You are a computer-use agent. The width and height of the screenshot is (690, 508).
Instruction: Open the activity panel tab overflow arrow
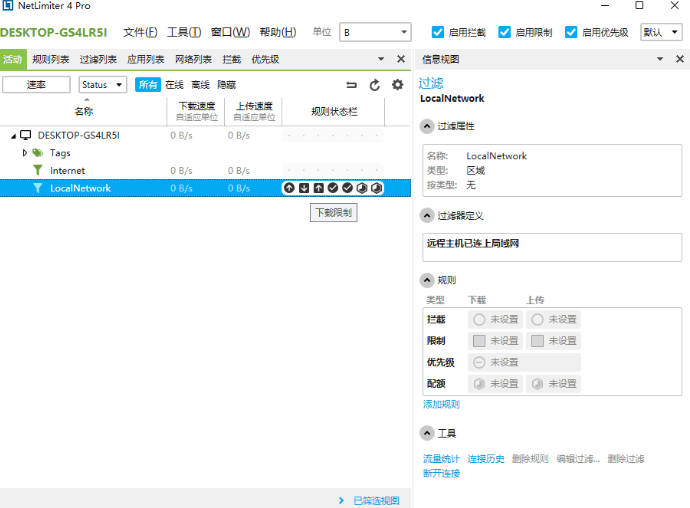point(381,59)
